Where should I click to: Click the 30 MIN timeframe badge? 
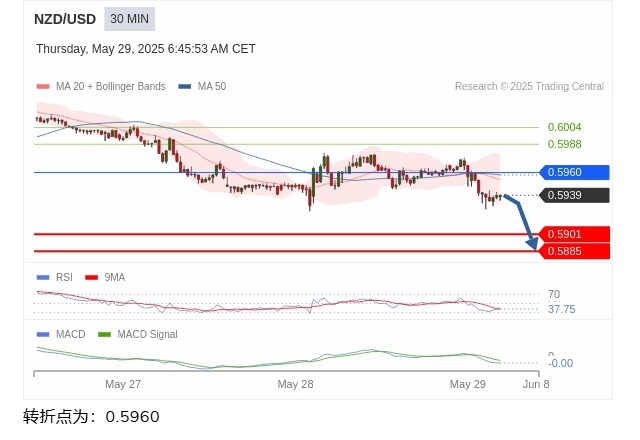pyautogui.click(x=129, y=19)
